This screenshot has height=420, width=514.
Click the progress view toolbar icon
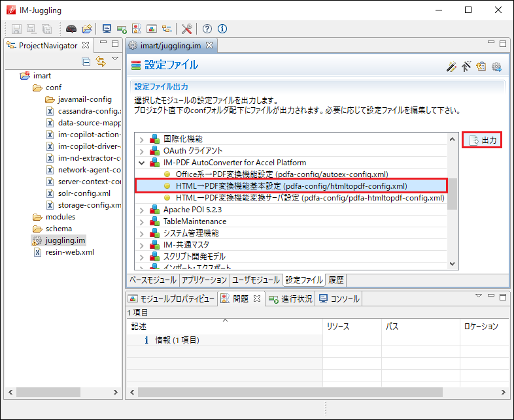pos(122,29)
